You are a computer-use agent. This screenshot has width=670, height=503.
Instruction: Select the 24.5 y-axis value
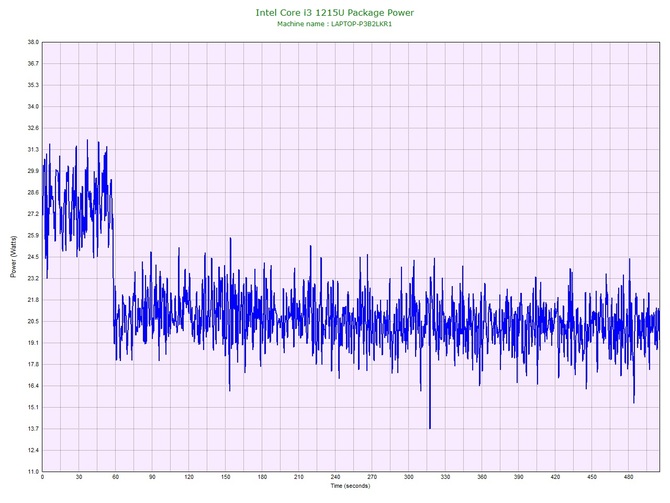[x=33, y=257]
